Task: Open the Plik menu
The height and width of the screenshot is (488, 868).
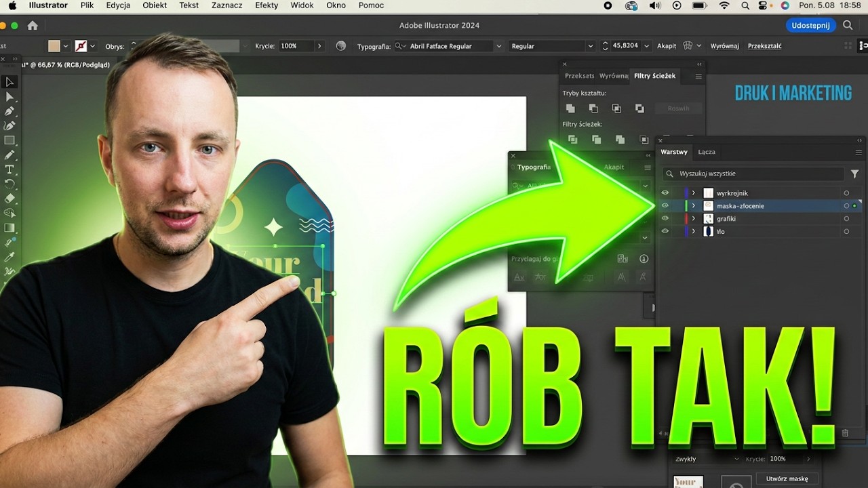Action: [87, 5]
